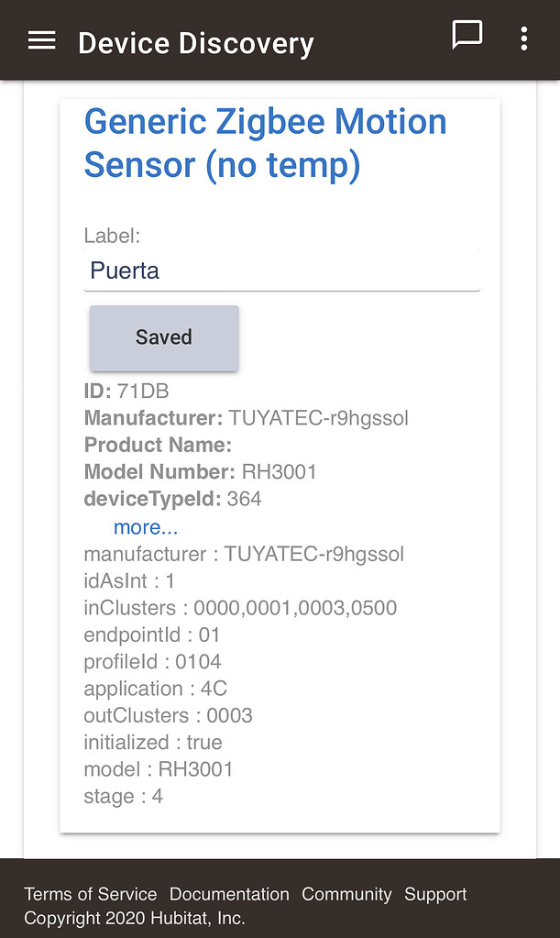Collapse the device details via more... link

click(x=145, y=527)
